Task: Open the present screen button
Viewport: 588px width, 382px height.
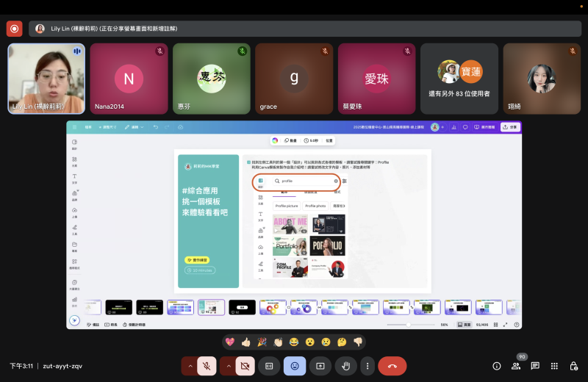Action: click(x=320, y=366)
